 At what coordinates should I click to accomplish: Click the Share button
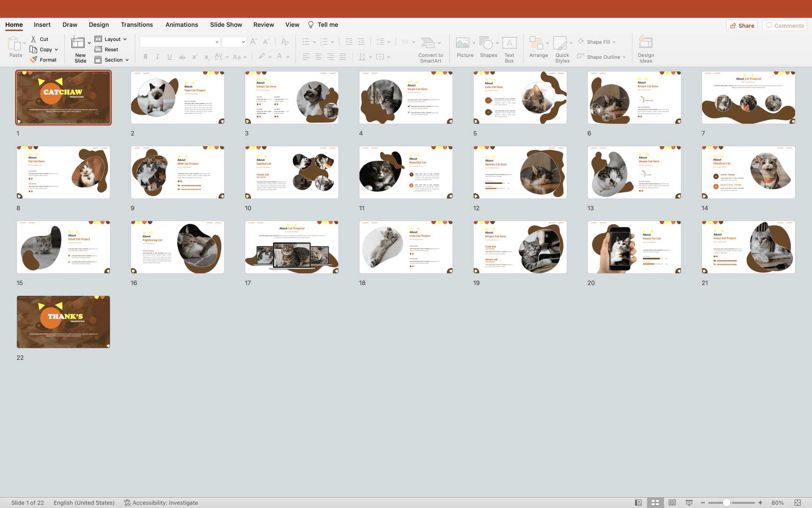tap(742, 26)
